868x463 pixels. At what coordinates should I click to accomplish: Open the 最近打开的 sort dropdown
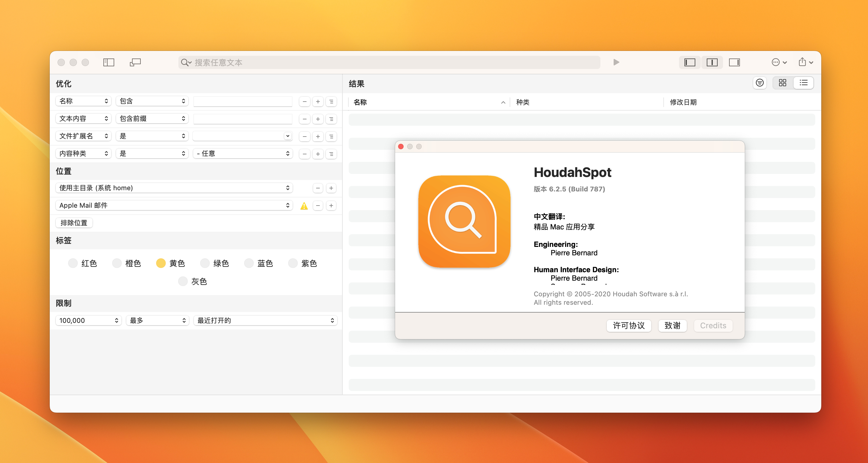(266, 320)
